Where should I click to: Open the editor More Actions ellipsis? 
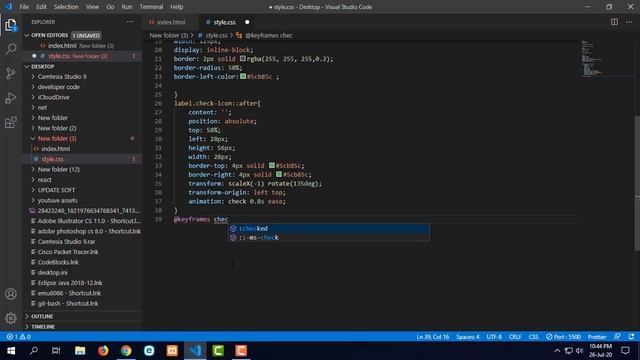point(629,22)
